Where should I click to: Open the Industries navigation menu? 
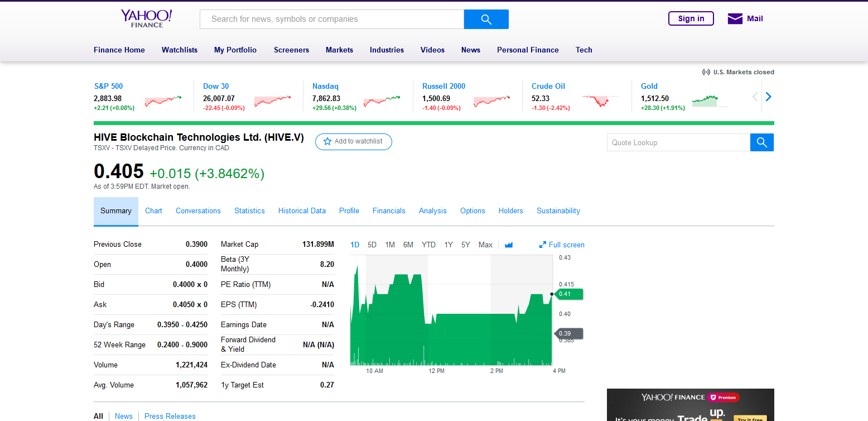[x=387, y=50]
